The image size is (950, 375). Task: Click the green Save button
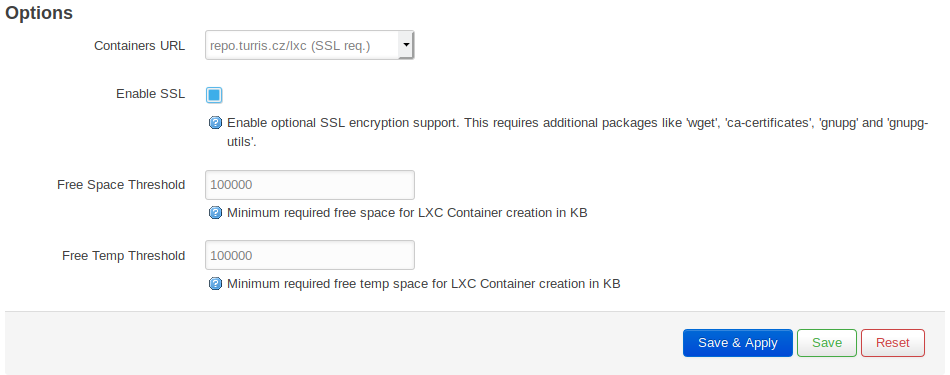(x=826, y=343)
